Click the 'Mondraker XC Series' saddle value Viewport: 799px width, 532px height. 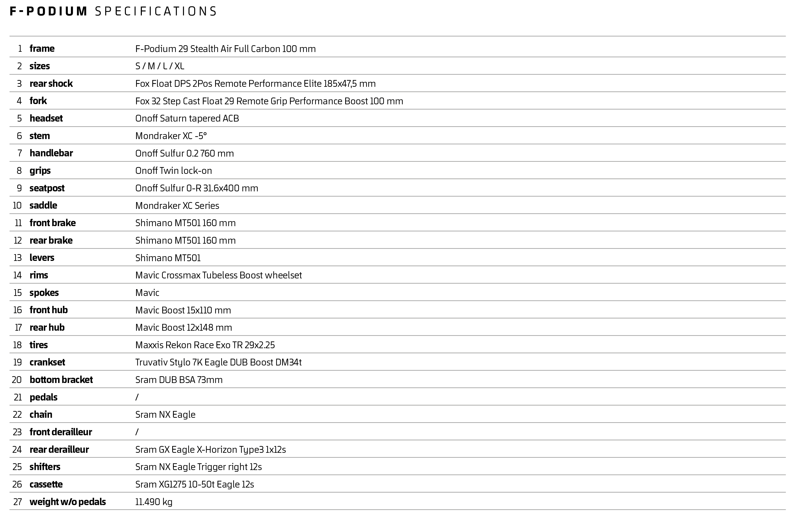point(177,205)
